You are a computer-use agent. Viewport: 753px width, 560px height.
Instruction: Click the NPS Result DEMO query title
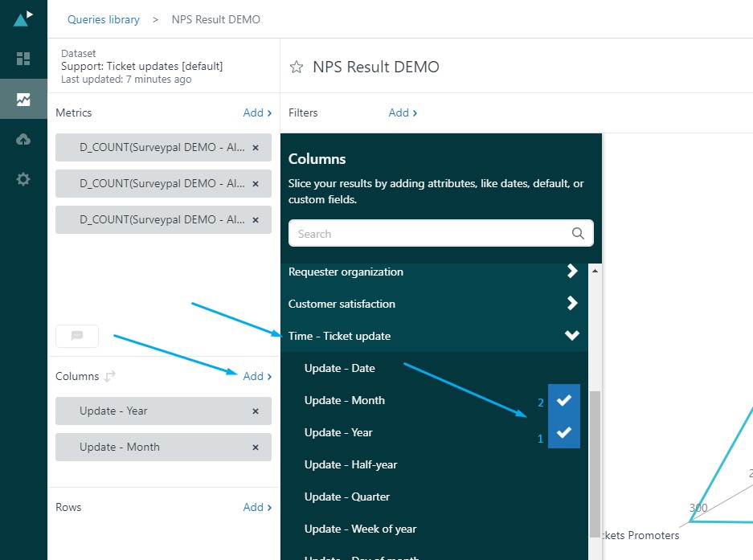pos(376,67)
